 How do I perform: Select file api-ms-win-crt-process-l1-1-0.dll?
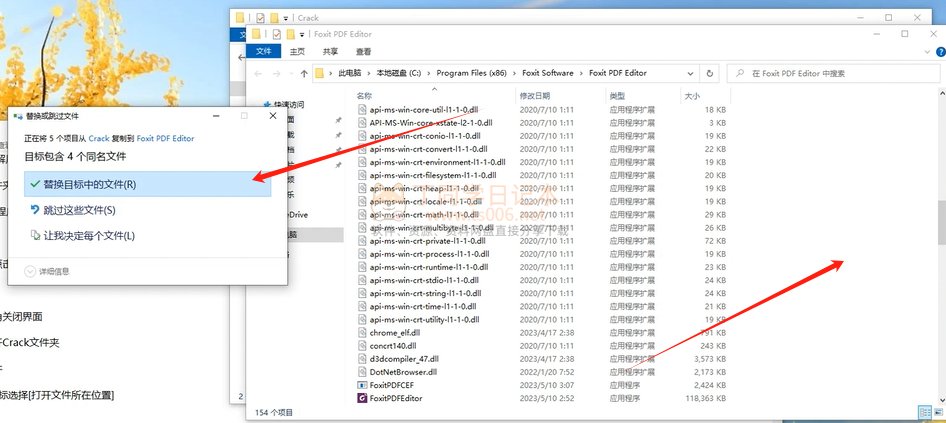pos(429,254)
